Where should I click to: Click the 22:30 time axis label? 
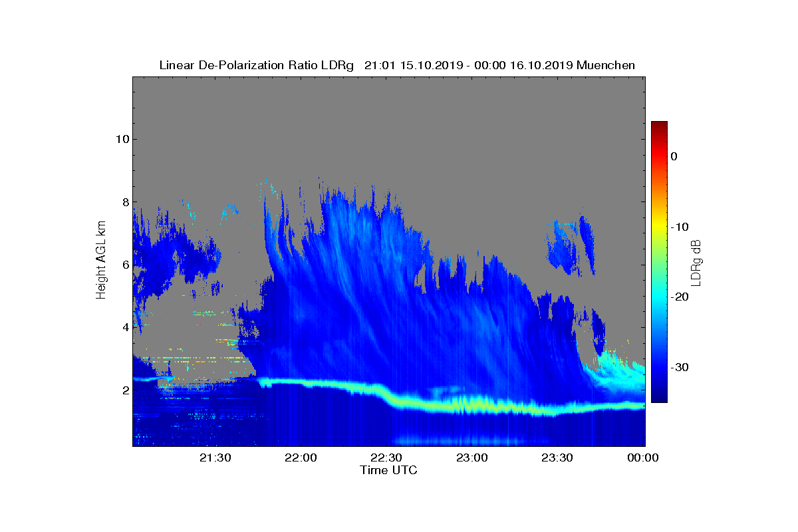386,458
